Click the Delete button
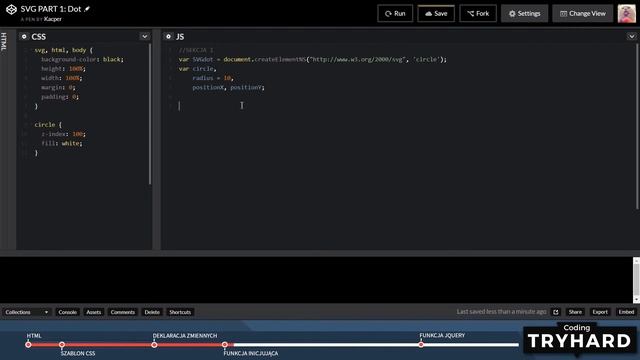This screenshot has height=360, width=640. point(152,312)
